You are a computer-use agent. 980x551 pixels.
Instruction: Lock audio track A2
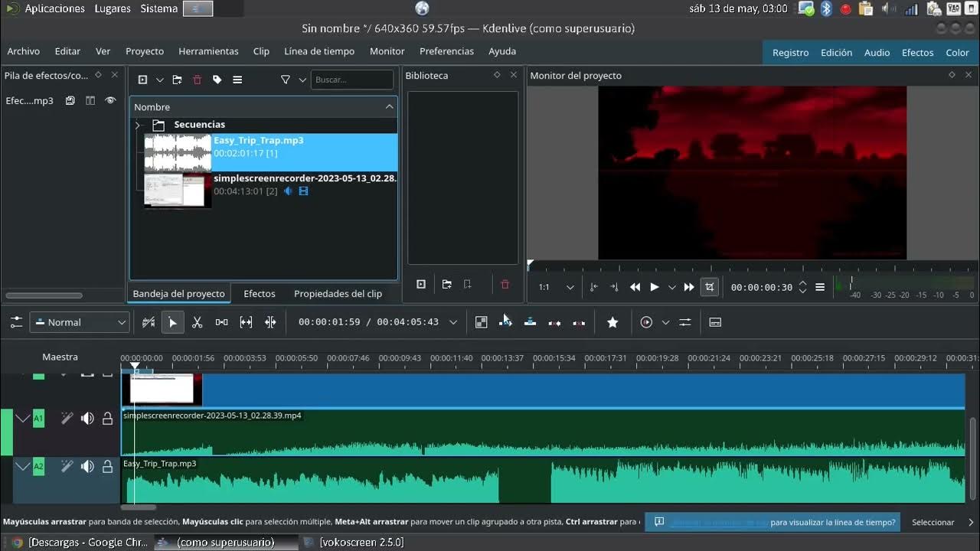coord(108,466)
